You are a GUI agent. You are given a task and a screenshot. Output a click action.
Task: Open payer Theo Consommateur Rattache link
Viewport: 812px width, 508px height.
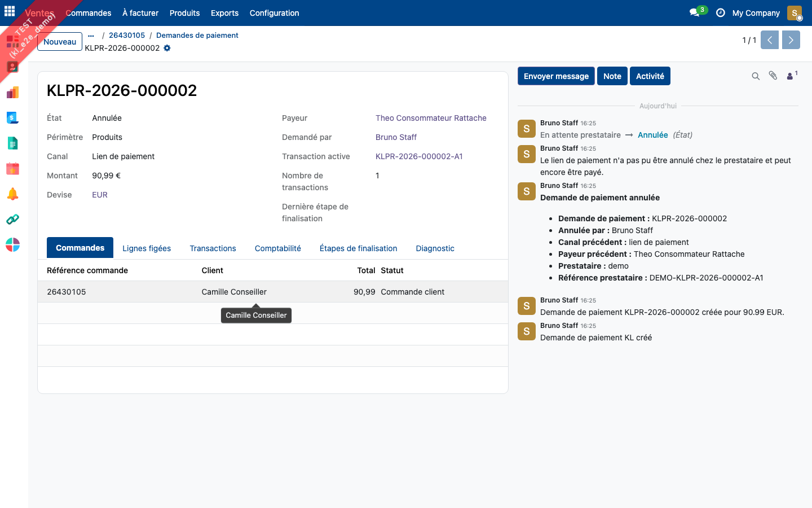(431, 118)
